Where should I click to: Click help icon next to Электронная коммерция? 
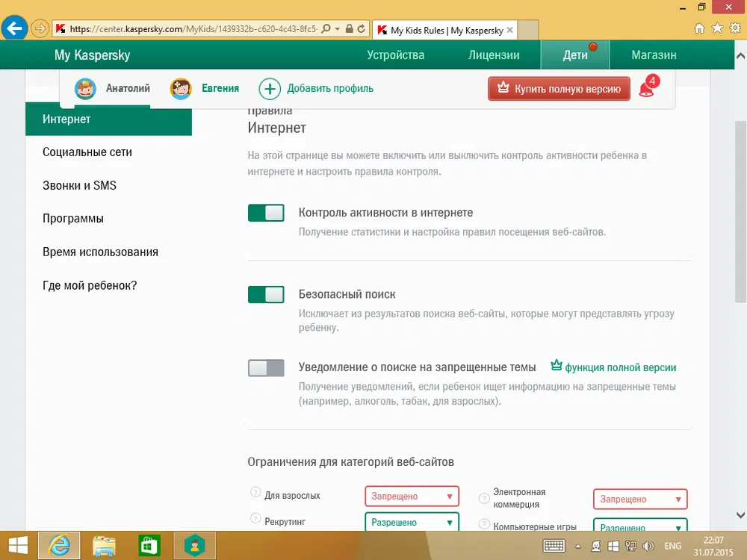(x=484, y=498)
